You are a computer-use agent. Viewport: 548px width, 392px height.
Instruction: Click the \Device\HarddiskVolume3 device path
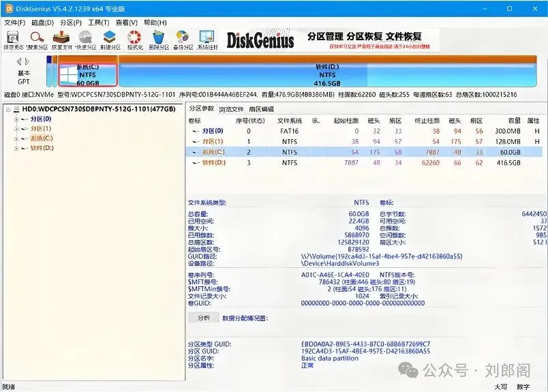339,264
